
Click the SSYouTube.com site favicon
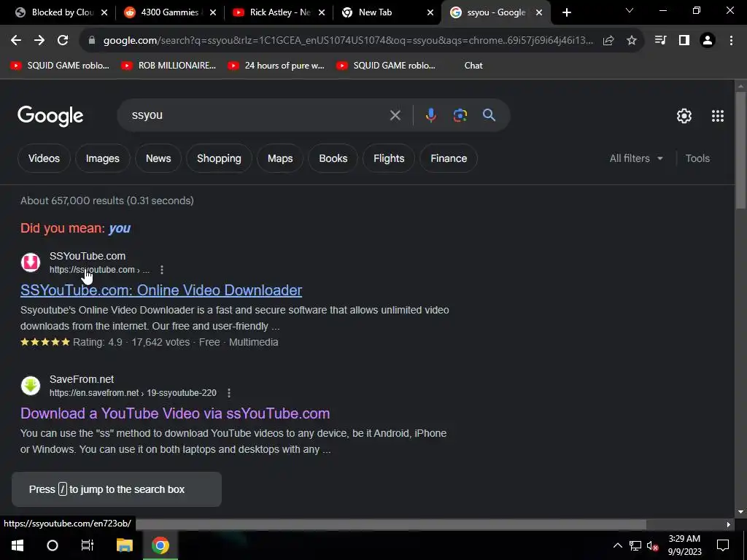31,262
